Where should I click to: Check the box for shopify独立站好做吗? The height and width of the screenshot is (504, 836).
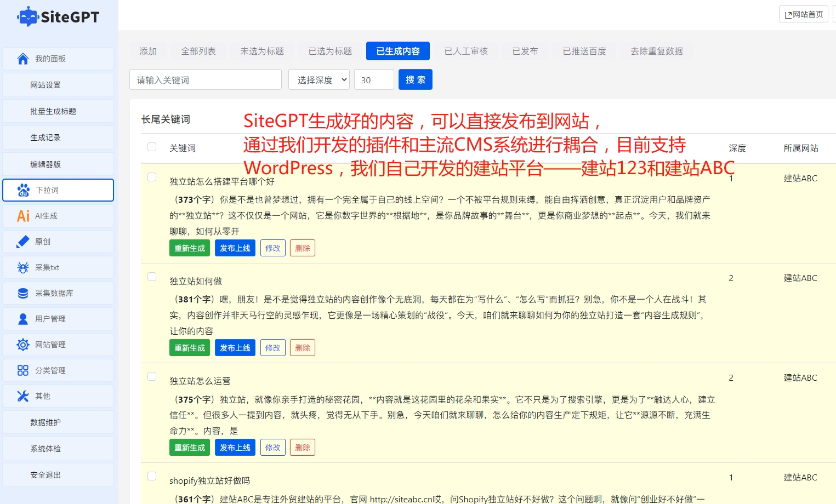tap(152, 476)
